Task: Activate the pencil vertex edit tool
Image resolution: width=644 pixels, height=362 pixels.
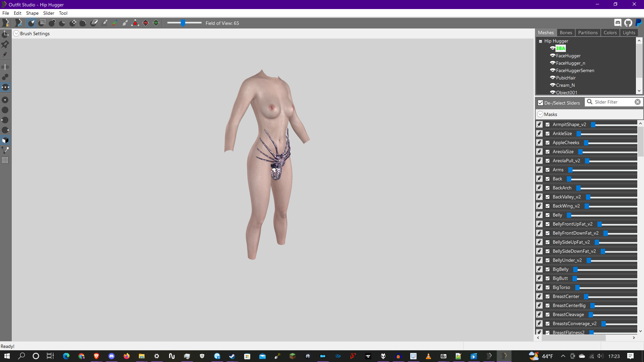Action: pyautogui.click(x=5, y=54)
